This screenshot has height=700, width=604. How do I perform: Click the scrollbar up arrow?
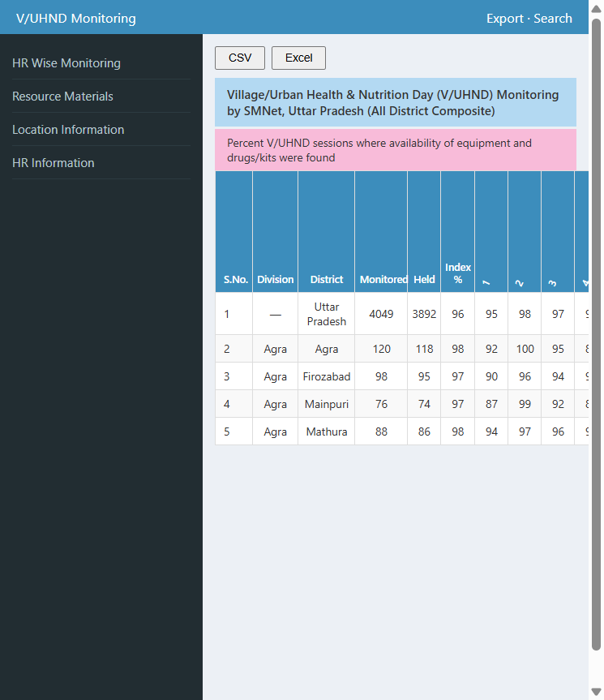pos(596,9)
